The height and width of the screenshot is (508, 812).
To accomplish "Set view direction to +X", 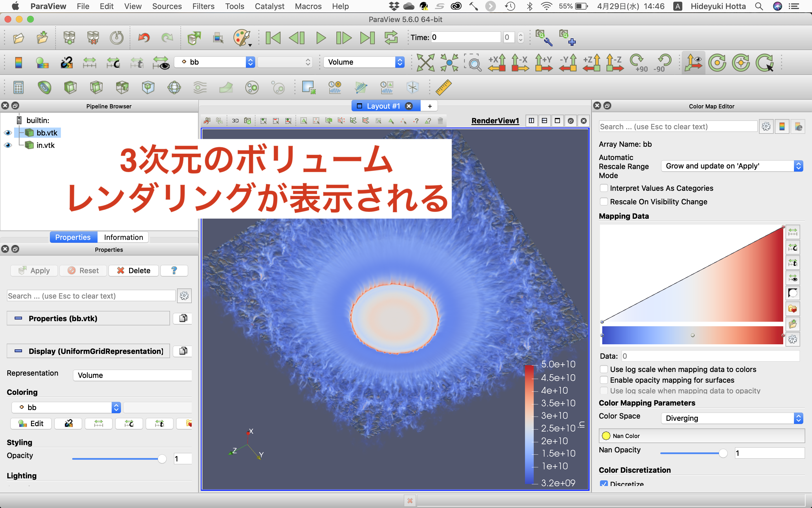I will point(497,62).
